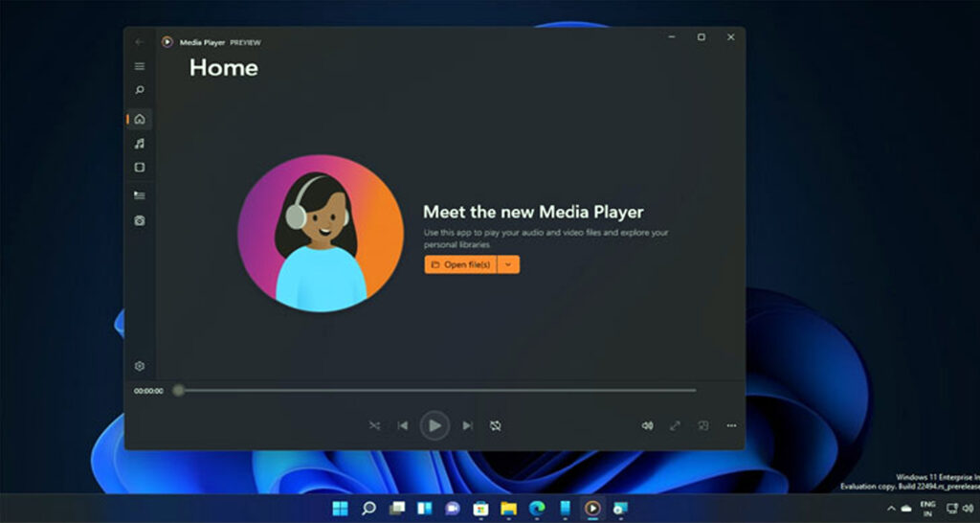
Task: Toggle shuffle playback
Action: click(x=374, y=425)
